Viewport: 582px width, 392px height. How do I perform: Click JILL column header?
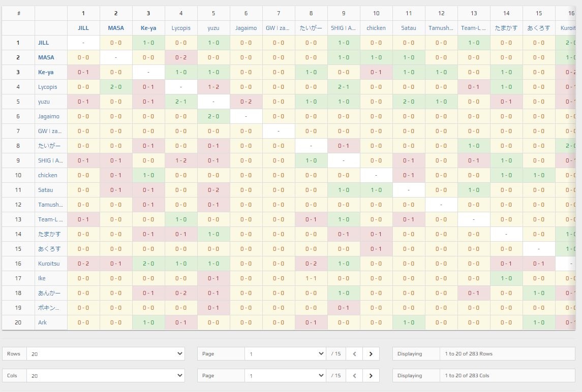tap(83, 28)
